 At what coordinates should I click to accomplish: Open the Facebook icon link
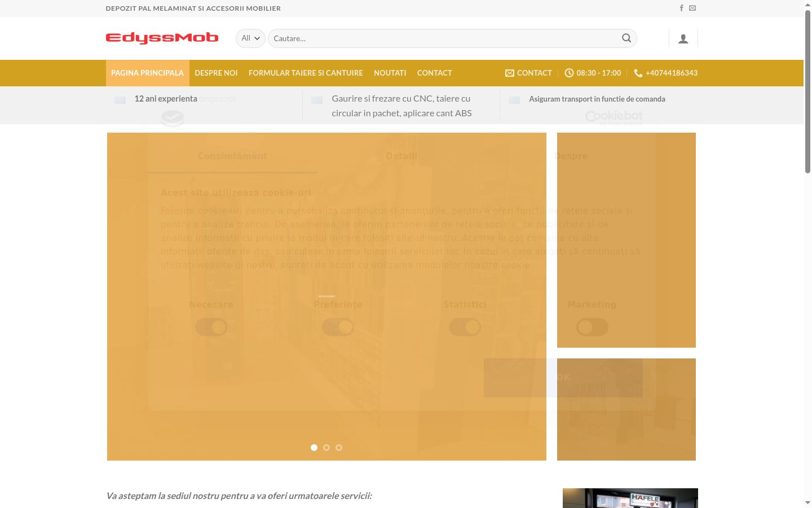681,8
